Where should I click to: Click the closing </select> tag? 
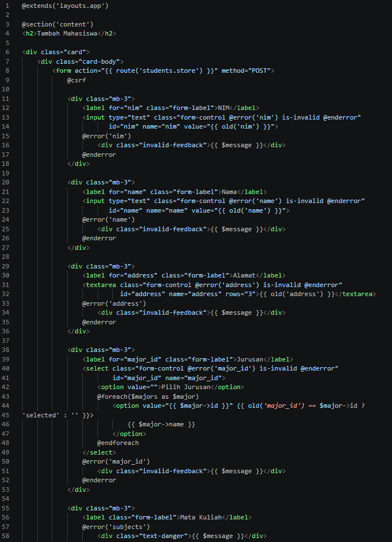99,452
